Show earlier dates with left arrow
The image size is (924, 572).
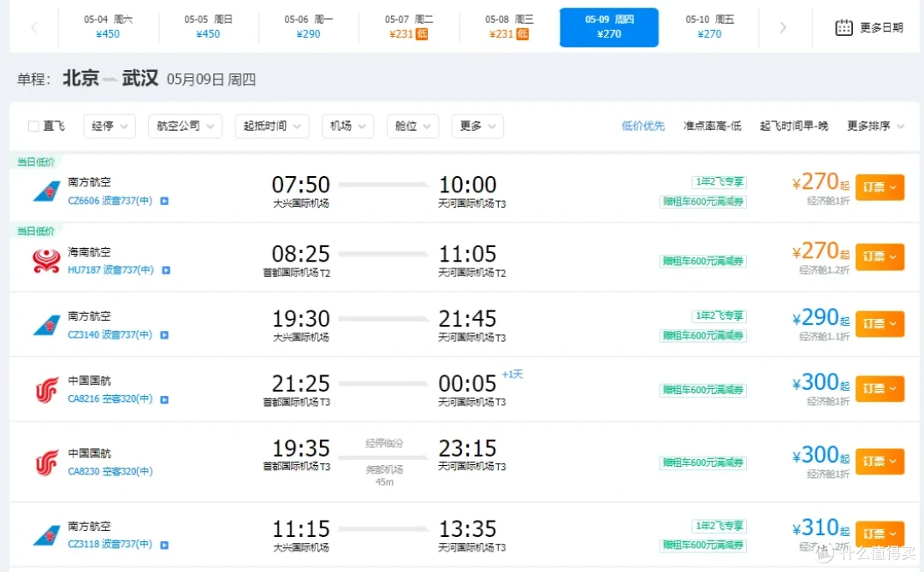[x=33, y=27]
